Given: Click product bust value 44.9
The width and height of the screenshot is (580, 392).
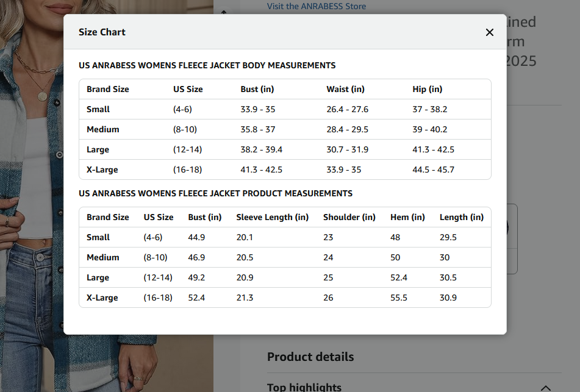Looking at the screenshot, I should pos(196,237).
